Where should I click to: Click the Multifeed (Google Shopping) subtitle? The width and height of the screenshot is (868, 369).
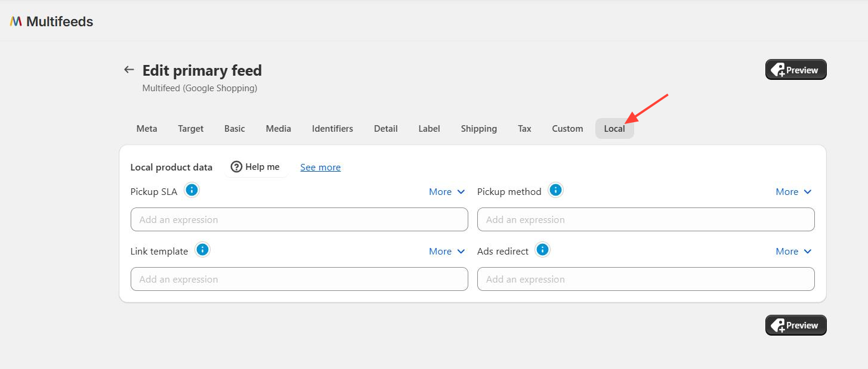[200, 88]
